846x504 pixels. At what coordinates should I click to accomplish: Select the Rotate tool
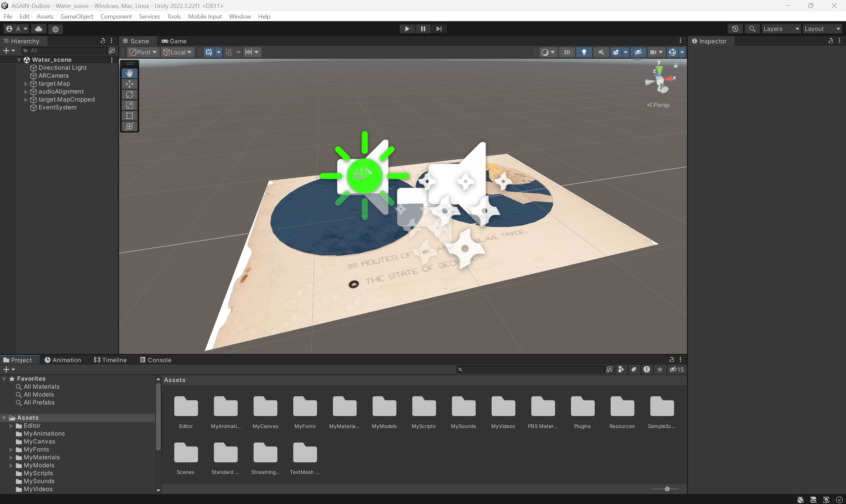(x=130, y=94)
